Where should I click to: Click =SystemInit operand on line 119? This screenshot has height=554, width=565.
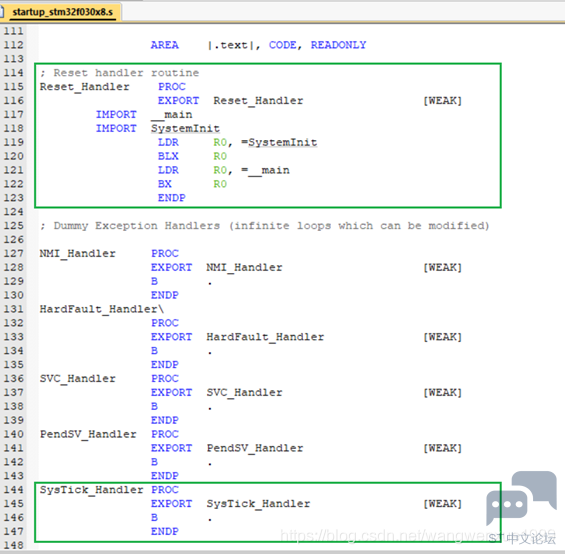point(279,142)
